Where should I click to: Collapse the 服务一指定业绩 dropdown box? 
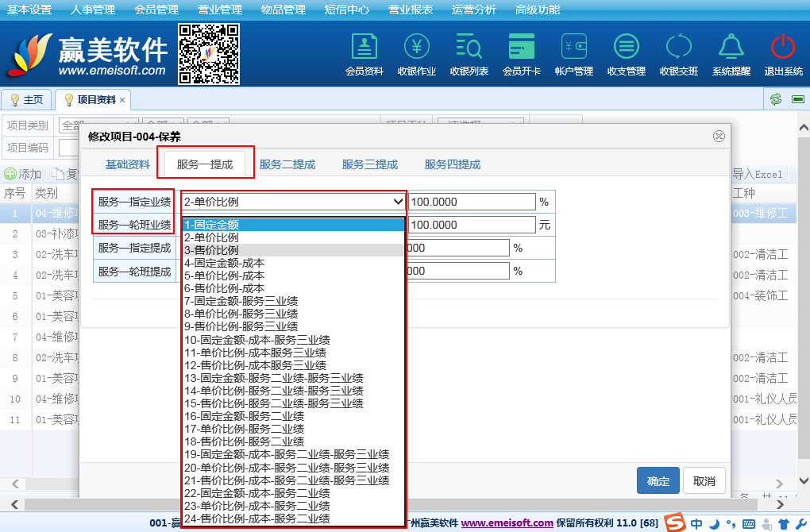pos(293,202)
